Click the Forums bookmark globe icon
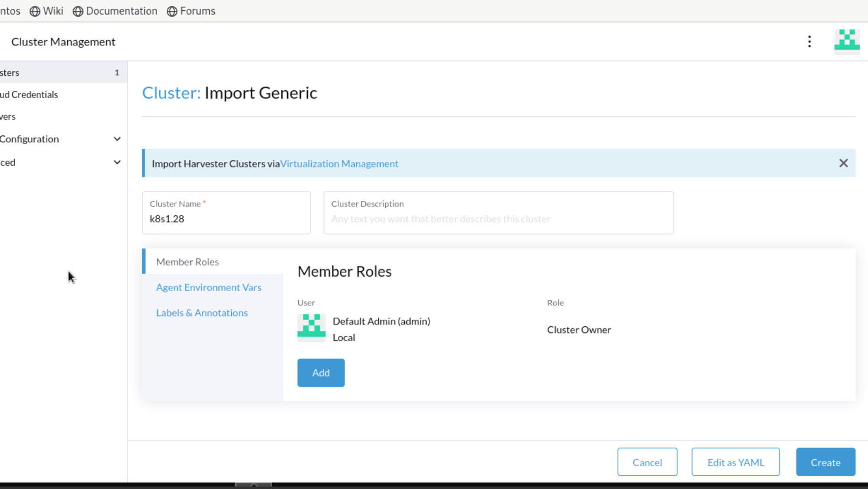This screenshot has height=489, width=868. (x=172, y=11)
